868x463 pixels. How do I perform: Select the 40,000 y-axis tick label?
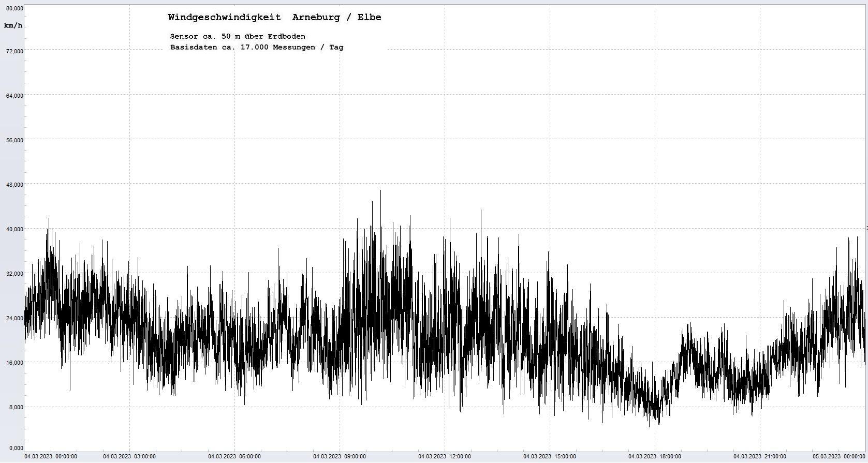(14, 229)
